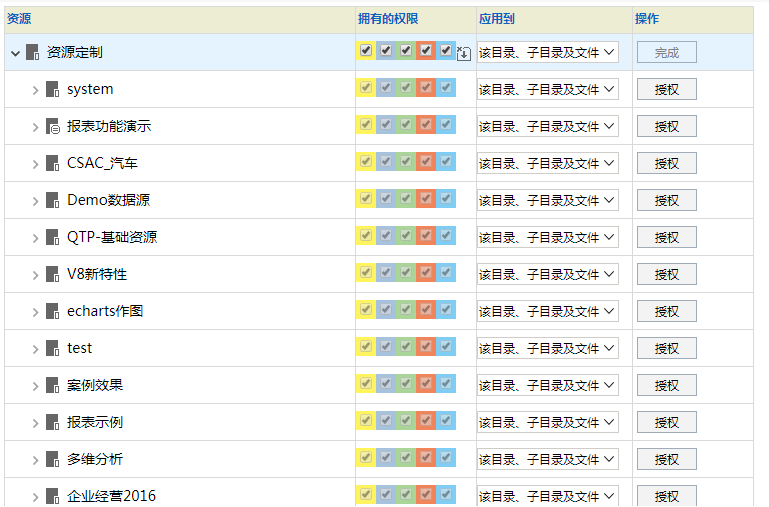The width and height of the screenshot is (769, 507).
Task: Select the 资源定制 row label
Action: (75, 52)
